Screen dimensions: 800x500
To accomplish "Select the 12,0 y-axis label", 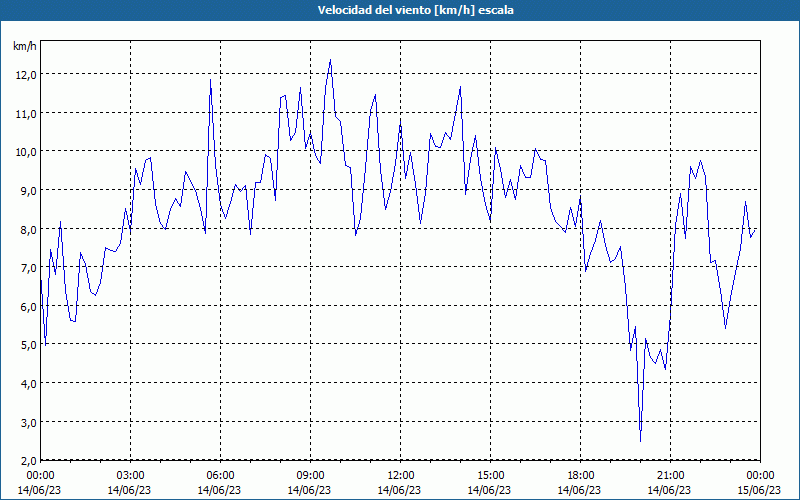I will (26, 75).
